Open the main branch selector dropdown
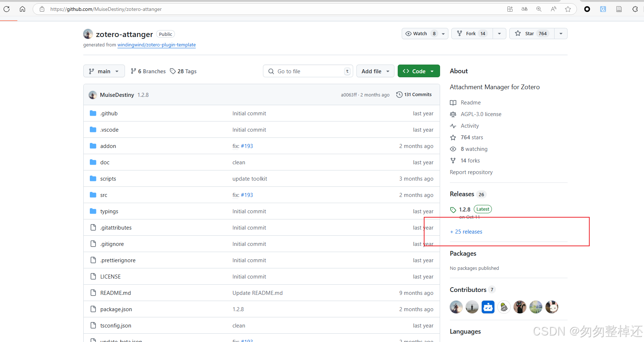This screenshot has height=342, width=644. 104,71
